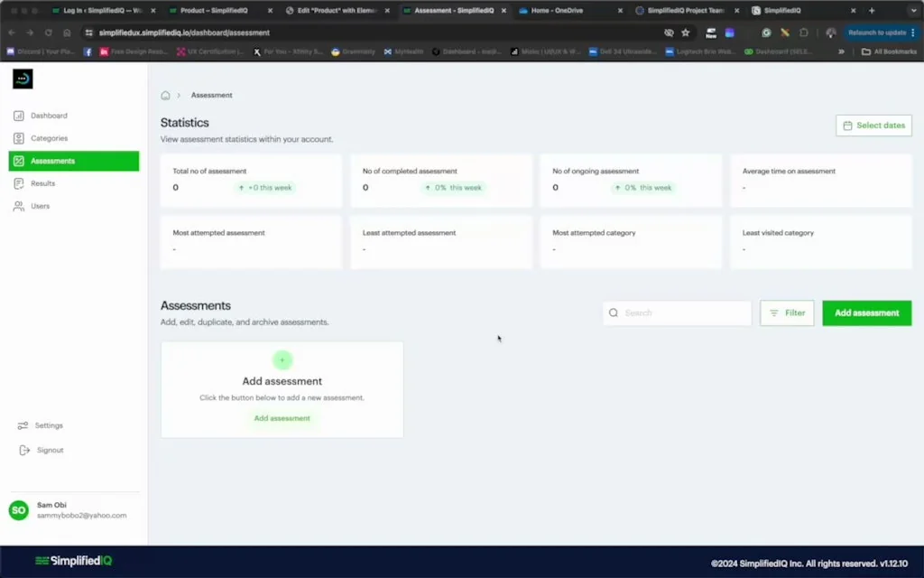Click the Assessment breadcrumb label
The height and width of the screenshot is (578, 924).
click(x=211, y=95)
